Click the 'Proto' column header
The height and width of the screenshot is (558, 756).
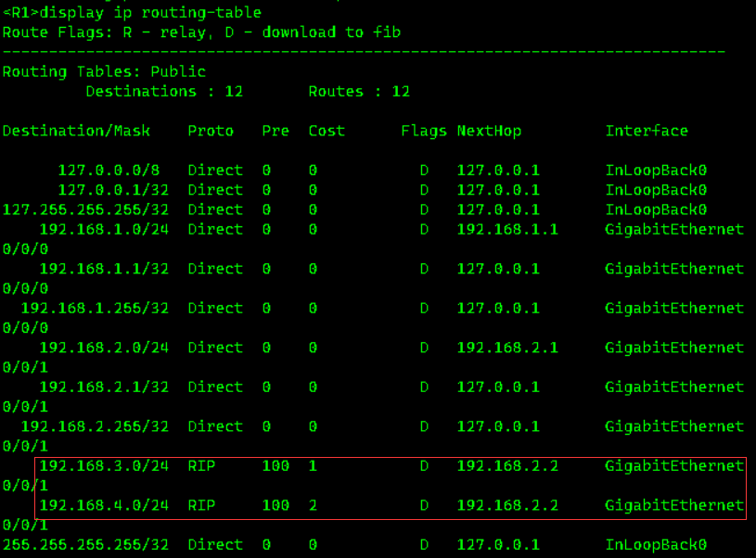pos(211,131)
